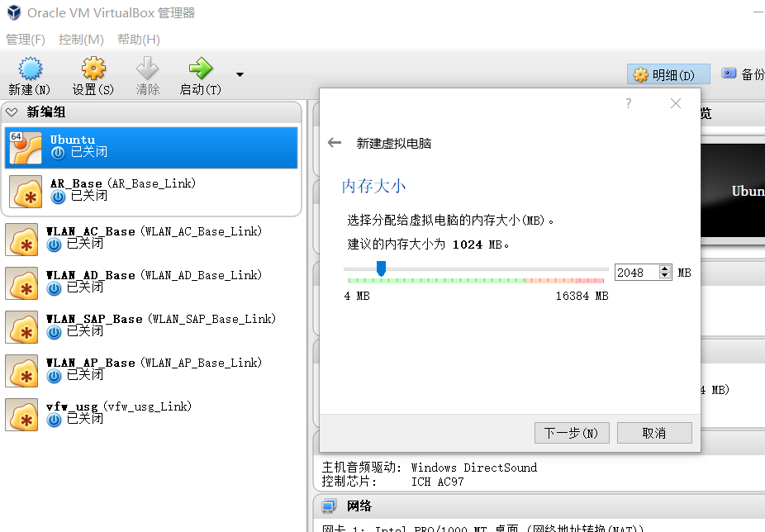The height and width of the screenshot is (532, 765).
Task: Click the dialog help question mark
Action: (629, 103)
